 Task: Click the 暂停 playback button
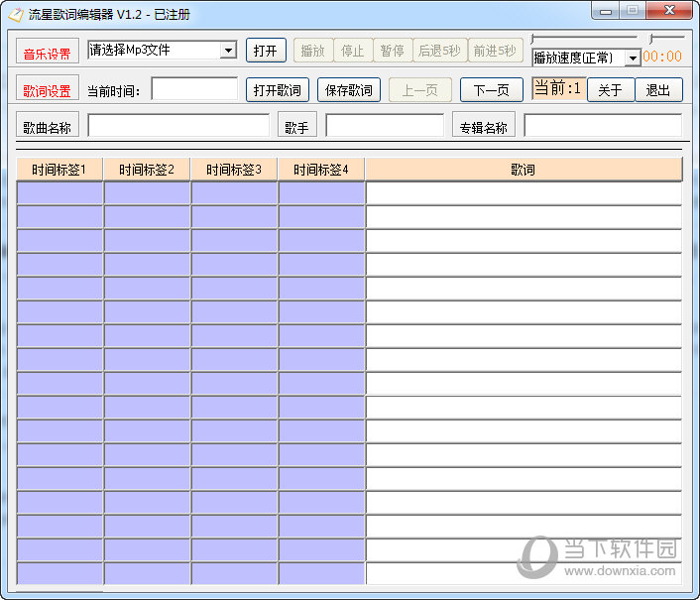(x=393, y=51)
